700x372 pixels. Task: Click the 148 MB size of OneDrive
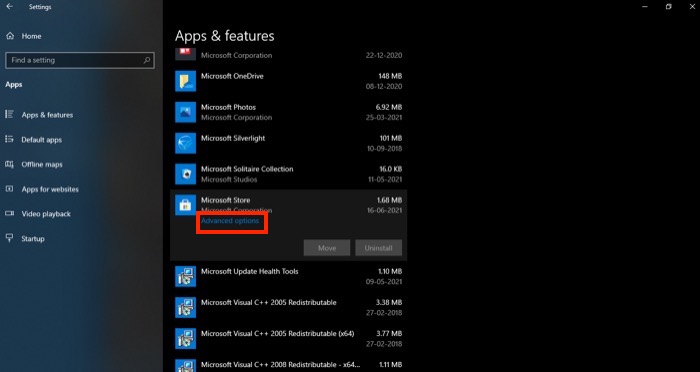point(390,76)
